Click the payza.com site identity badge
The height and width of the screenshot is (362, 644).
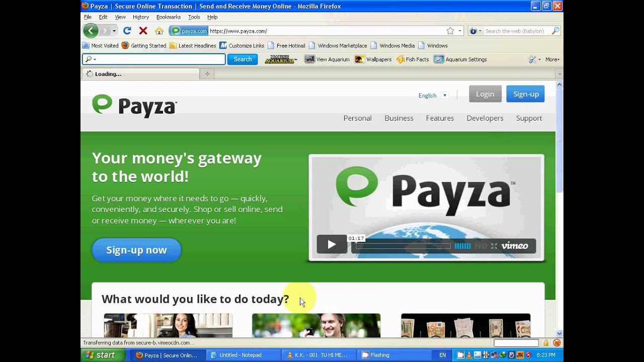189,31
